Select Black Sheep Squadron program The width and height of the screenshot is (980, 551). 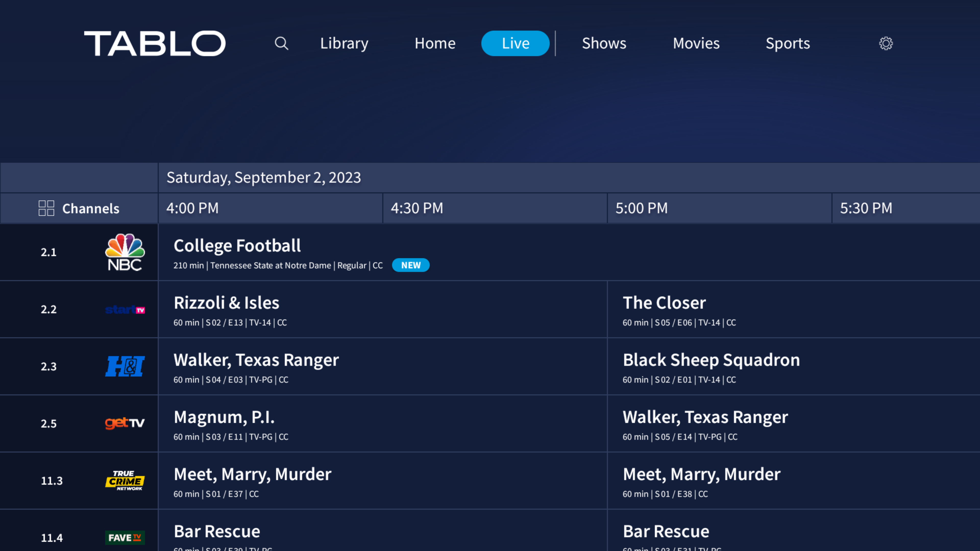794,367
